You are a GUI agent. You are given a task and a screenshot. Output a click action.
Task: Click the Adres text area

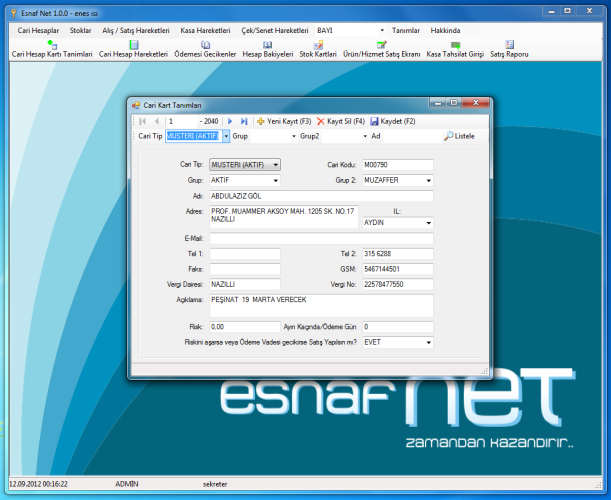[x=284, y=217]
